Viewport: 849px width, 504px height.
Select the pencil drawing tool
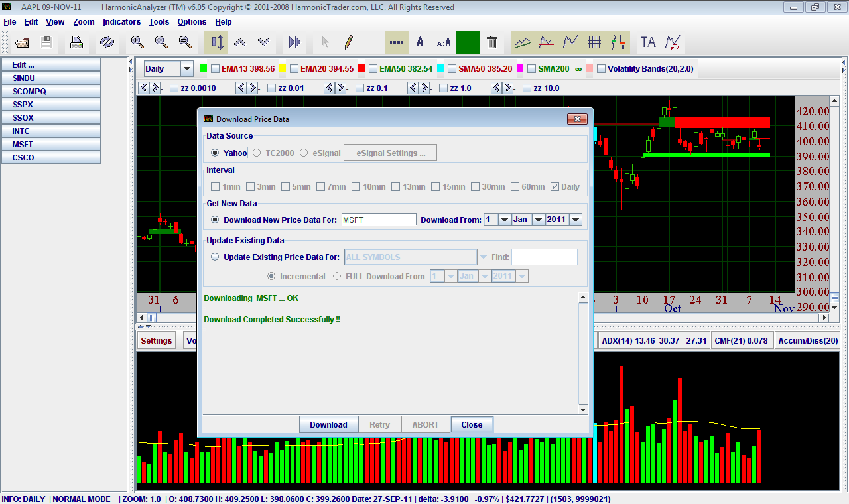(x=348, y=42)
